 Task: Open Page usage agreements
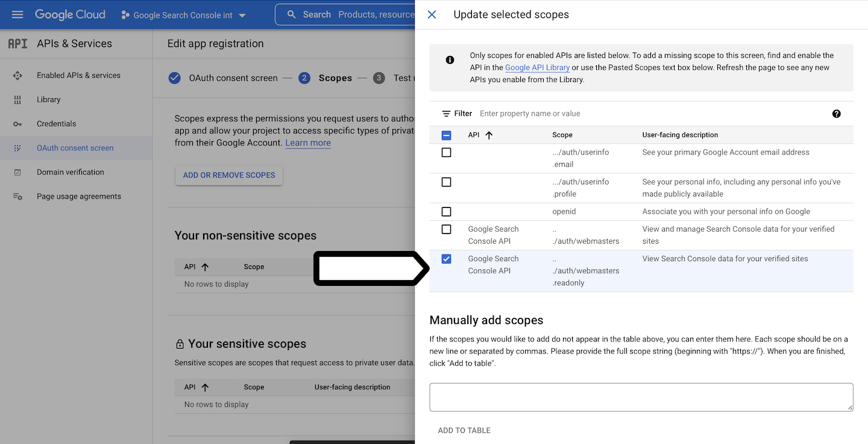[x=79, y=196]
